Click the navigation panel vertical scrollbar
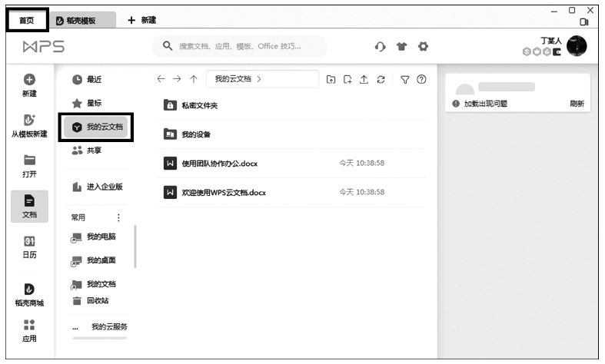The height and width of the screenshot is (364, 605). click(x=135, y=246)
